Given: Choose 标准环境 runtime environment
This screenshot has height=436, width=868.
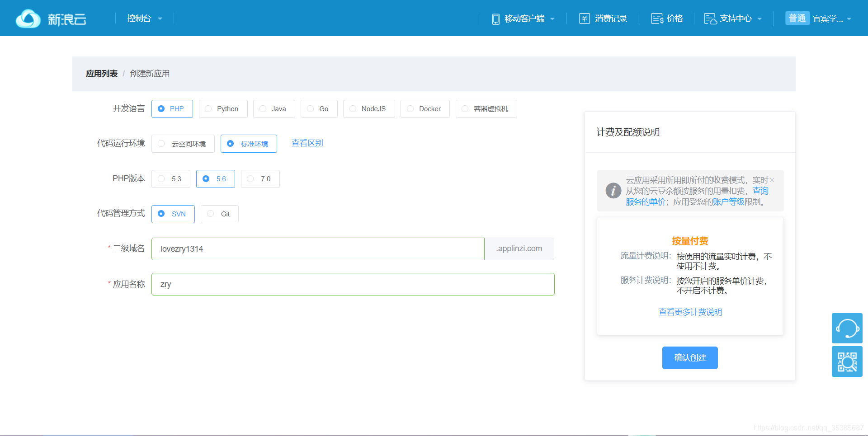Looking at the screenshot, I should coord(249,144).
